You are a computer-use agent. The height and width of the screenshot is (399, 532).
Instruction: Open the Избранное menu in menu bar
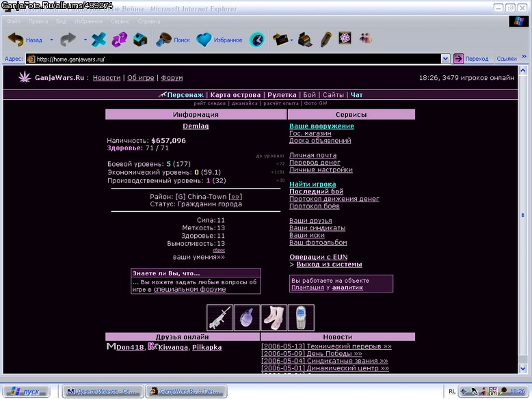point(88,21)
